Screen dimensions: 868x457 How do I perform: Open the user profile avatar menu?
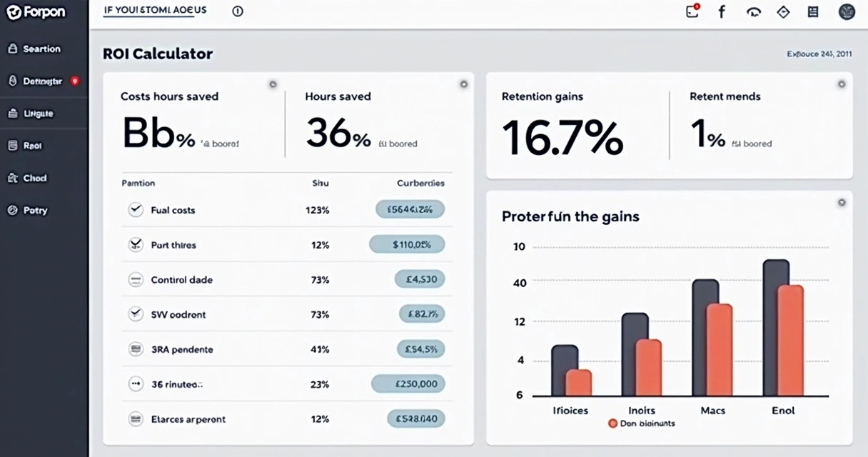click(847, 12)
